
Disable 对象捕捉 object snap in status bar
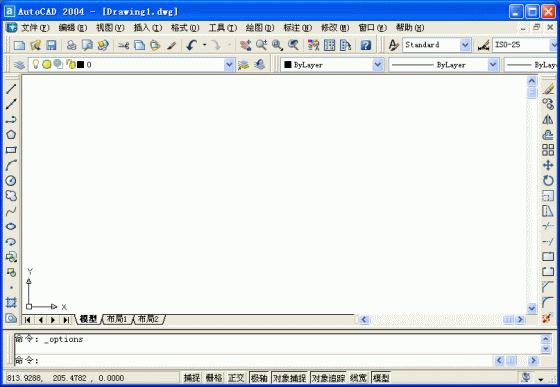[290, 378]
